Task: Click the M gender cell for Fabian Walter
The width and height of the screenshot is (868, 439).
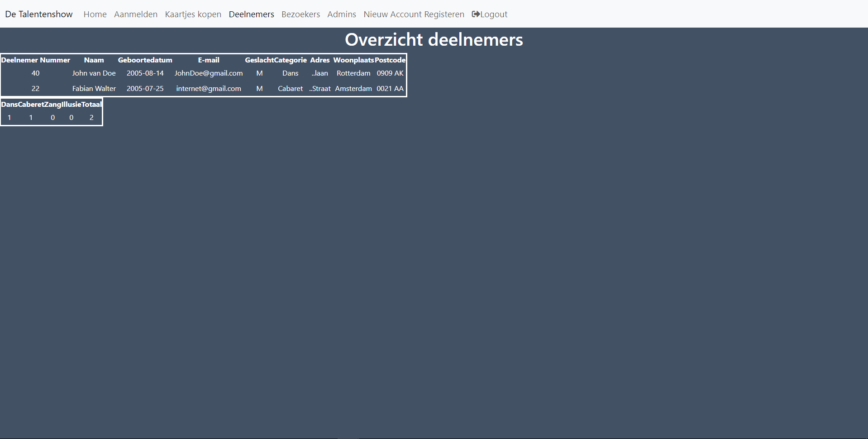Action: [x=259, y=89]
